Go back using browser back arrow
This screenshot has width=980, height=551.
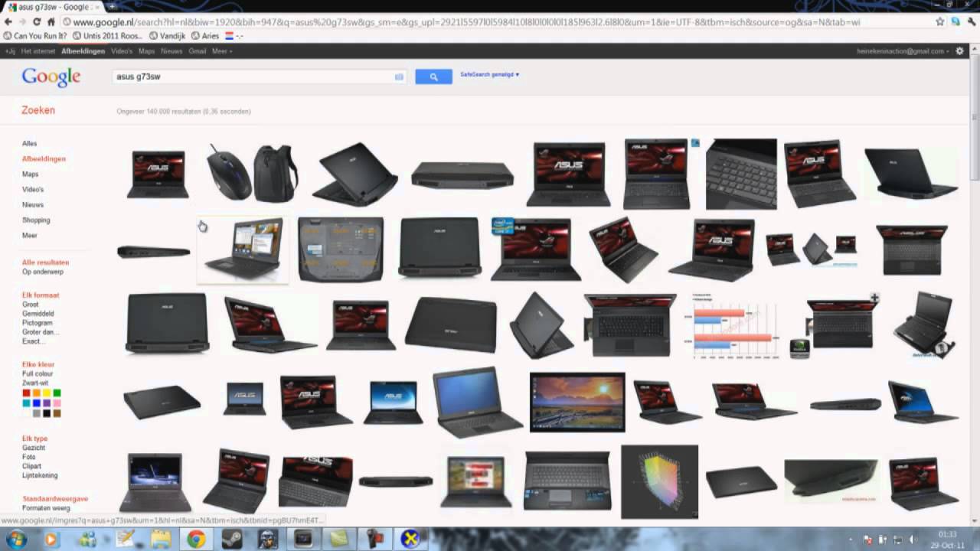tap(8, 22)
